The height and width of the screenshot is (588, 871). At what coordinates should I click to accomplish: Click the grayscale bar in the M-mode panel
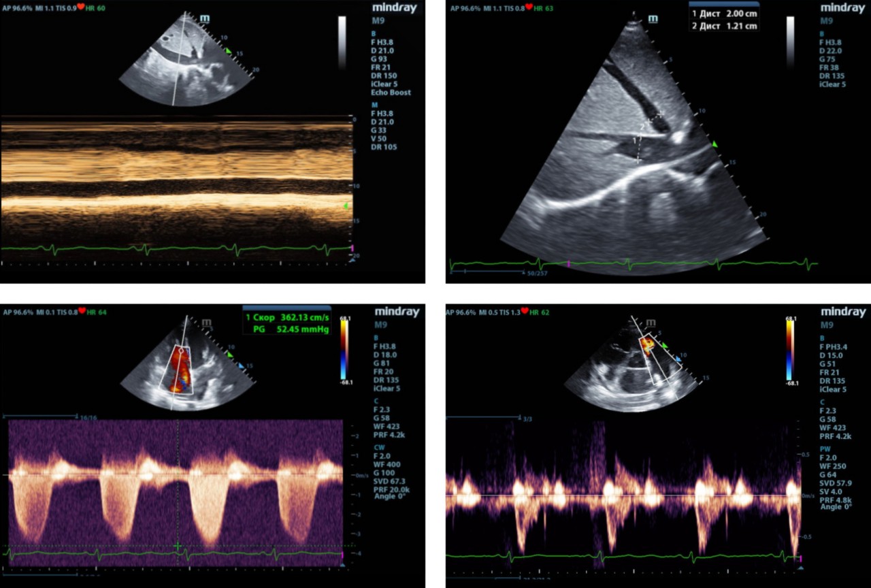coord(342,42)
